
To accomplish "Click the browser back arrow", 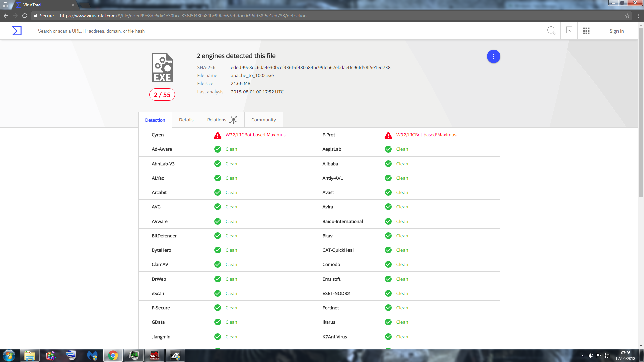I will point(6,16).
